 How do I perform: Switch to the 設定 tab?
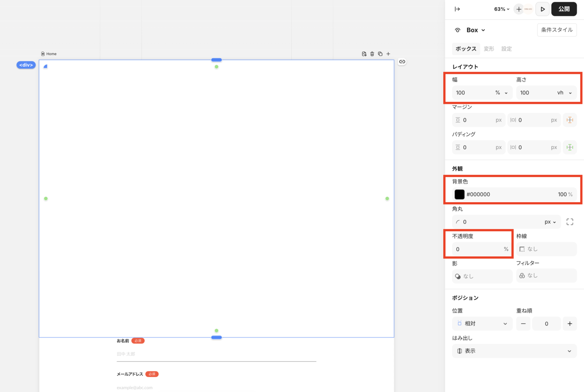(x=506, y=49)
